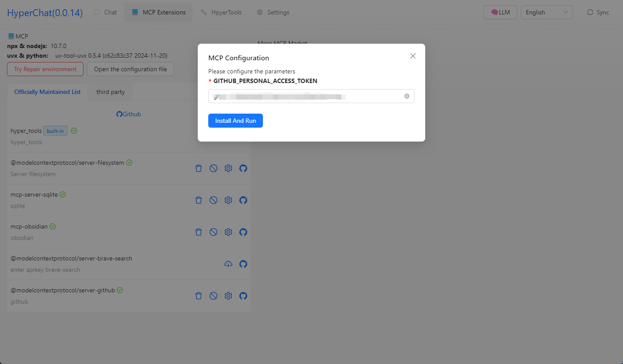Click the @modelcontextprotocol/server-github entry name
The image size is (623, 364).
point(63,290)
